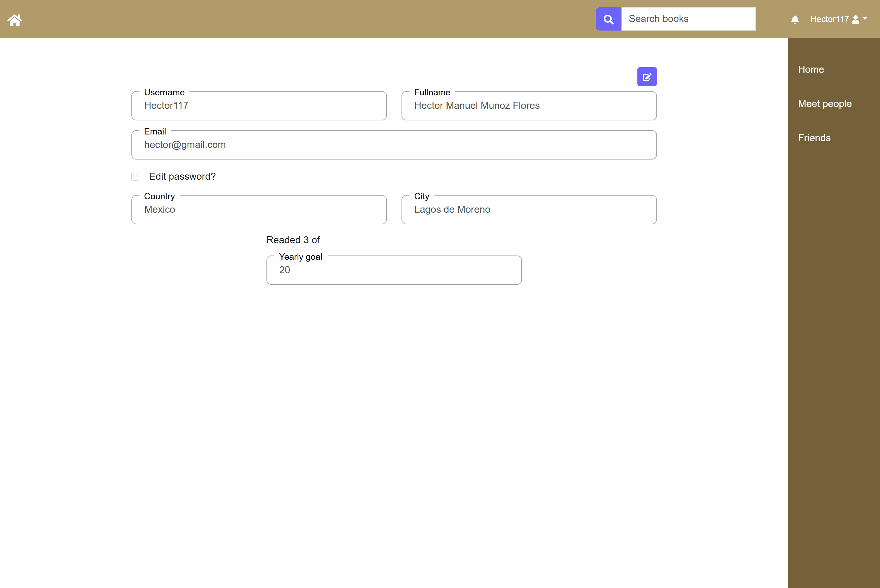Open Friends in the sidebar
880x588 pixels.
(x=814, y=138)
